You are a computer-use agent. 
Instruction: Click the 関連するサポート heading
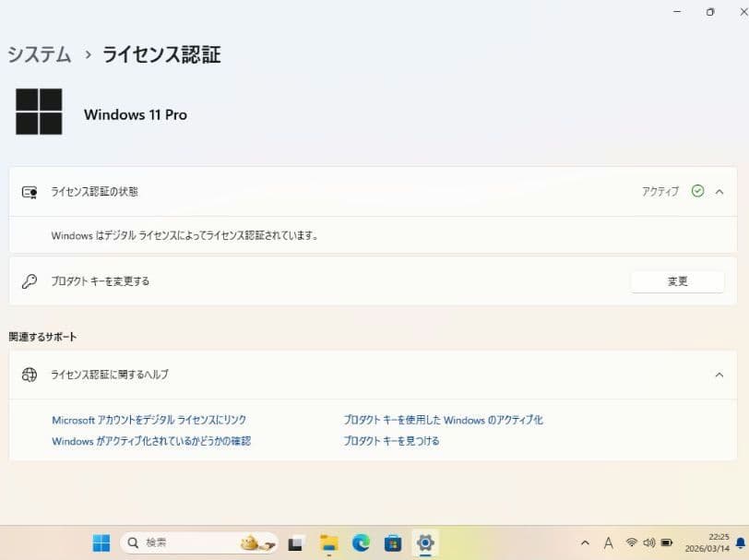pos(43,337)
